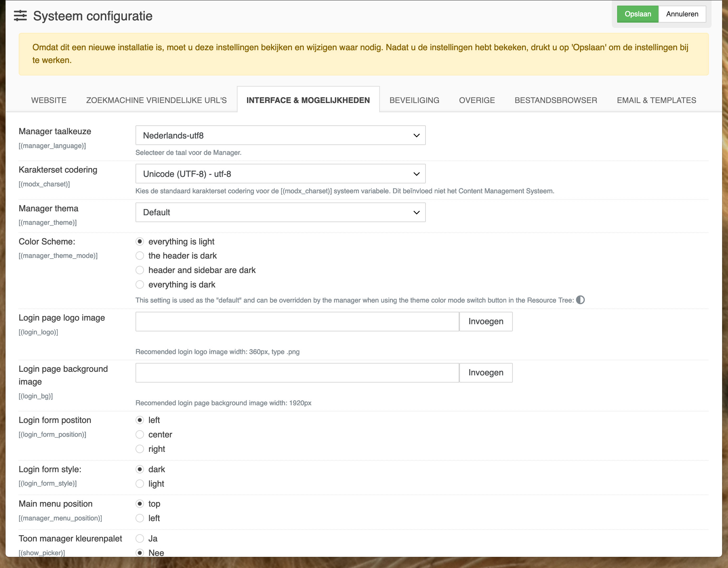The width and height of the screenshot is (728, 568).
Task: Click the sliders icon beside Systeem configuratie
Action: point(20,16)
